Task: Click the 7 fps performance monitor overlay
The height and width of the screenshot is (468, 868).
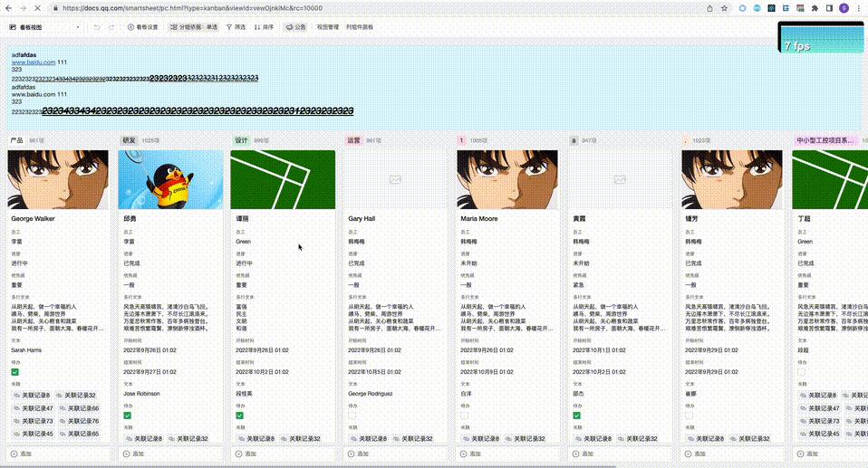Action: (821, 37)
